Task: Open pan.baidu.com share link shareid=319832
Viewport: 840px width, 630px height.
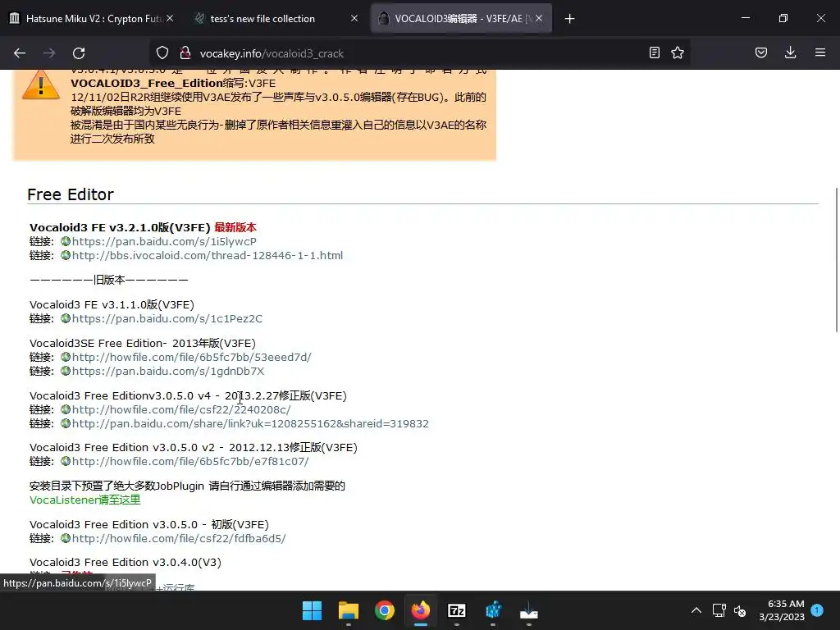Action: click(x=250, y=424)
